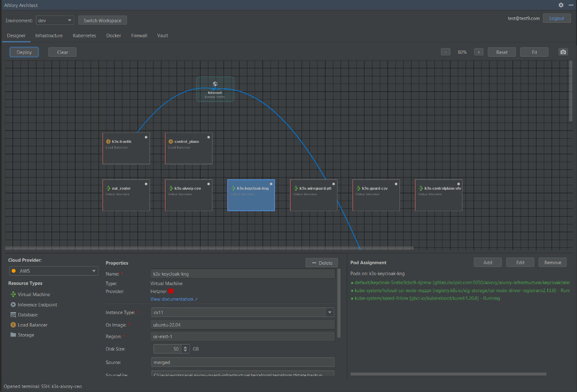Click k3s-traefik load balancer icon
Screen dimensions: 577x392
[x=108, y=141]
